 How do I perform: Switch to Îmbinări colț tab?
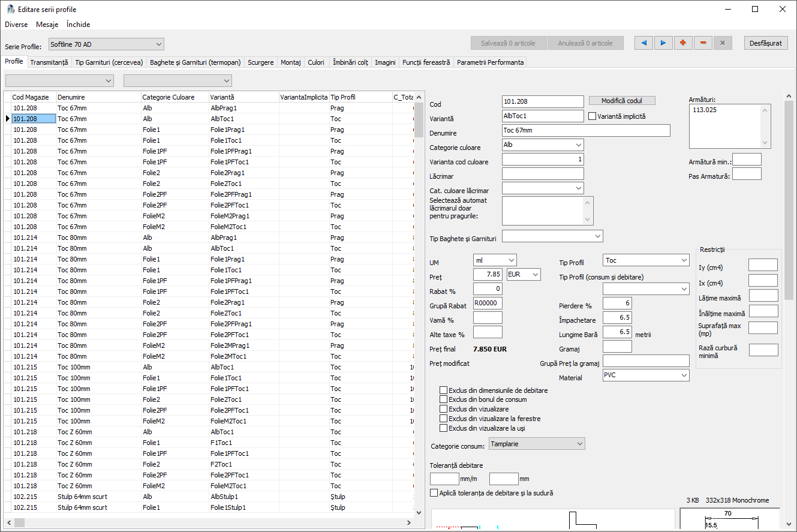click(x=350, y=62)
